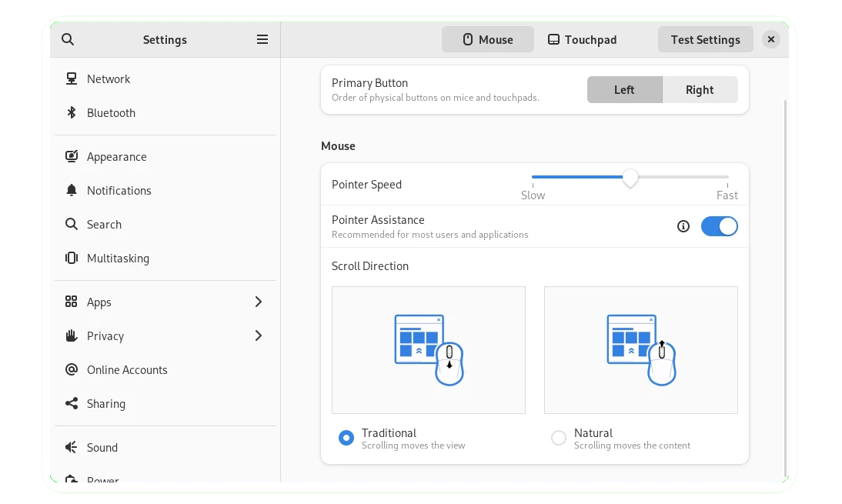Select the Notifications bell icon

point(72,190)
